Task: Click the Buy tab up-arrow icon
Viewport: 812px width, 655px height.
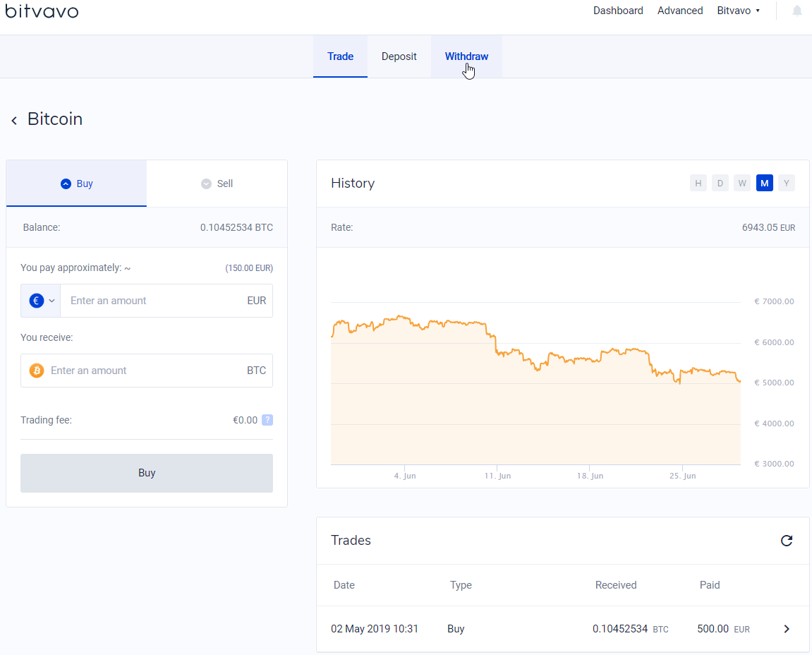Action: point(66,184)
